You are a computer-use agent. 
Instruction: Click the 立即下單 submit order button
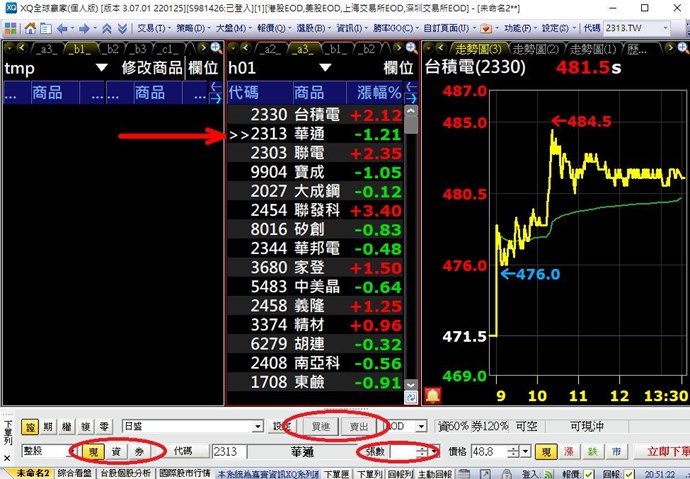coord(663,452)
